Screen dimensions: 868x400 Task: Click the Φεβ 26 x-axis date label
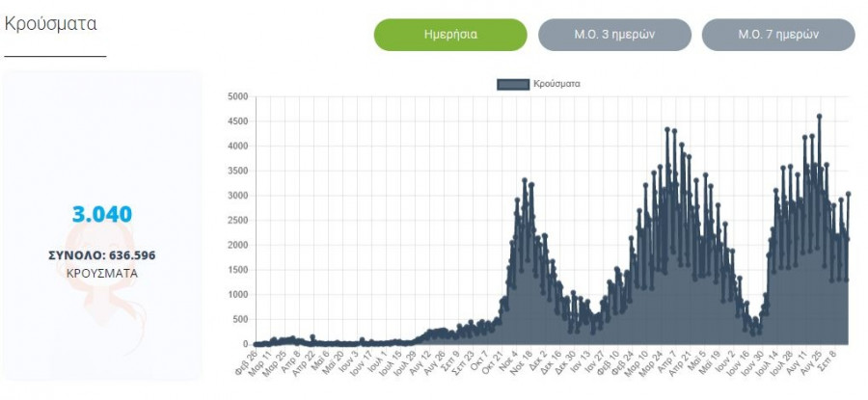pos(248,360)
